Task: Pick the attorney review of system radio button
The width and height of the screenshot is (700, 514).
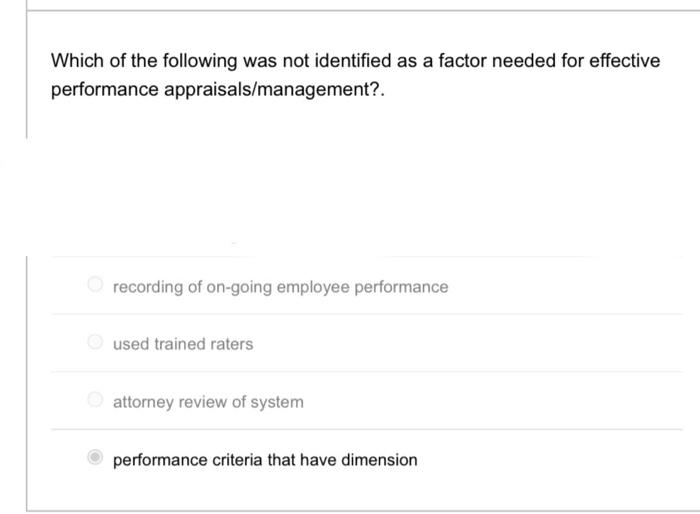Action: click(x=95, y=402)
